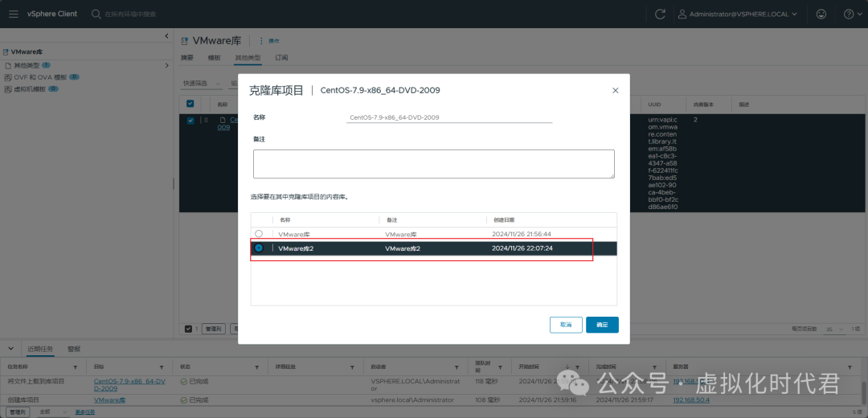Filter the 服务器 column
The width and height of the screenshot is (868, 418).
[x=850, y=367]
